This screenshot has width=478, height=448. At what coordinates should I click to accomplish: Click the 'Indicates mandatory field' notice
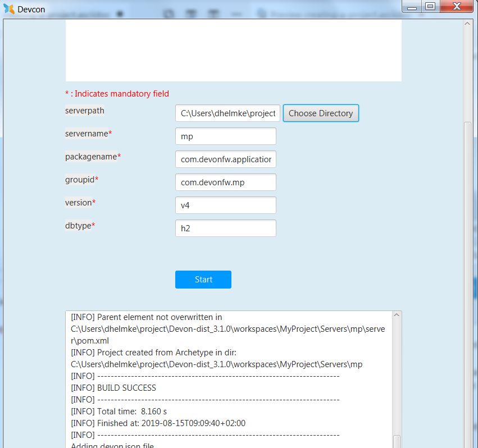(117, 94)
